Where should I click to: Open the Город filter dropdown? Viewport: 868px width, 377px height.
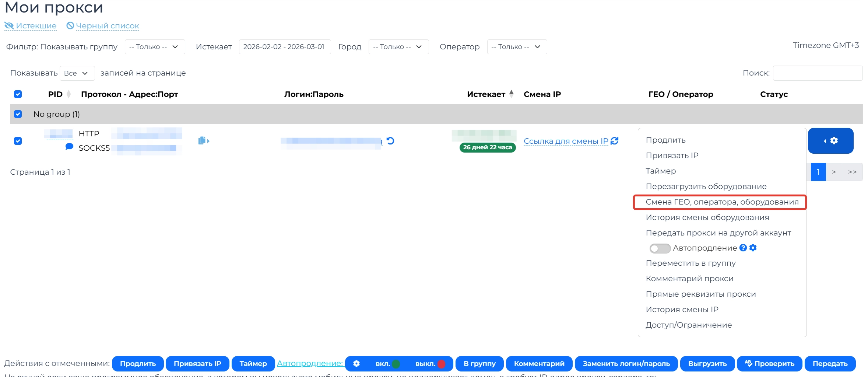coord(398,47)
